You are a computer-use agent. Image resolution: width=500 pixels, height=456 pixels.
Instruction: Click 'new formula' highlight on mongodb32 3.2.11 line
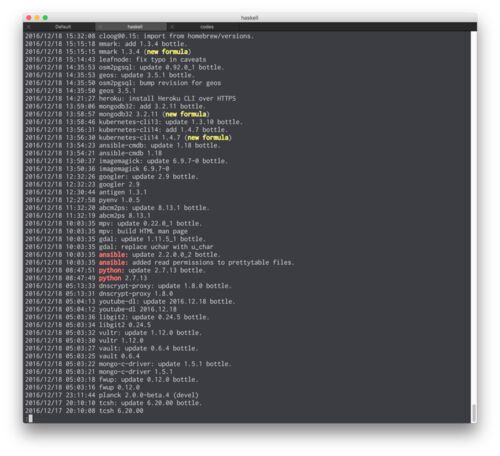click(186, 114)
